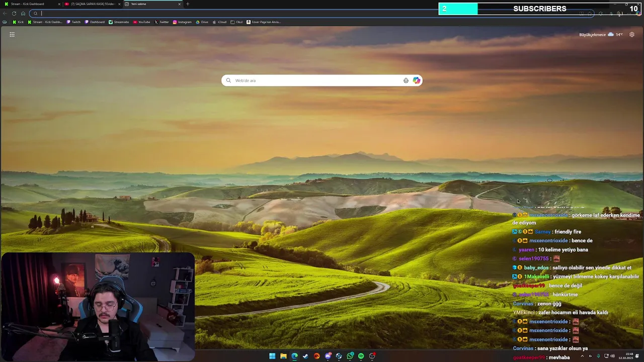Open the Twitch bookmark
Viewport: 644px width, 362px height.
[x=73, y=22]
